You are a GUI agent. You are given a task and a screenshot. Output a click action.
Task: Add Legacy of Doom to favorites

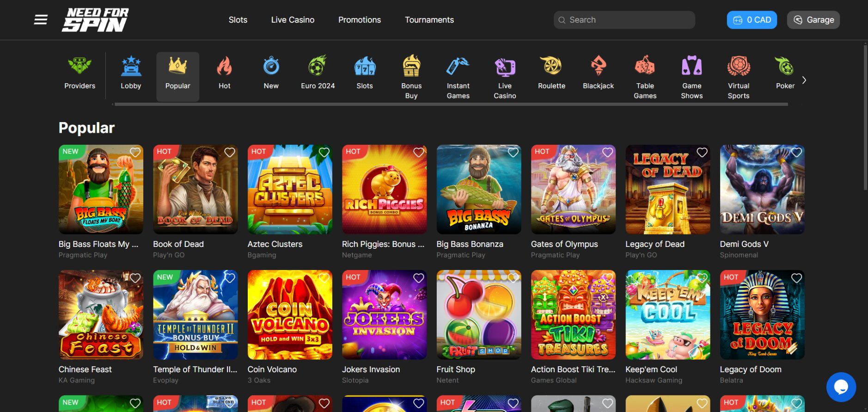pyautogui.click(x=796, y=278)
